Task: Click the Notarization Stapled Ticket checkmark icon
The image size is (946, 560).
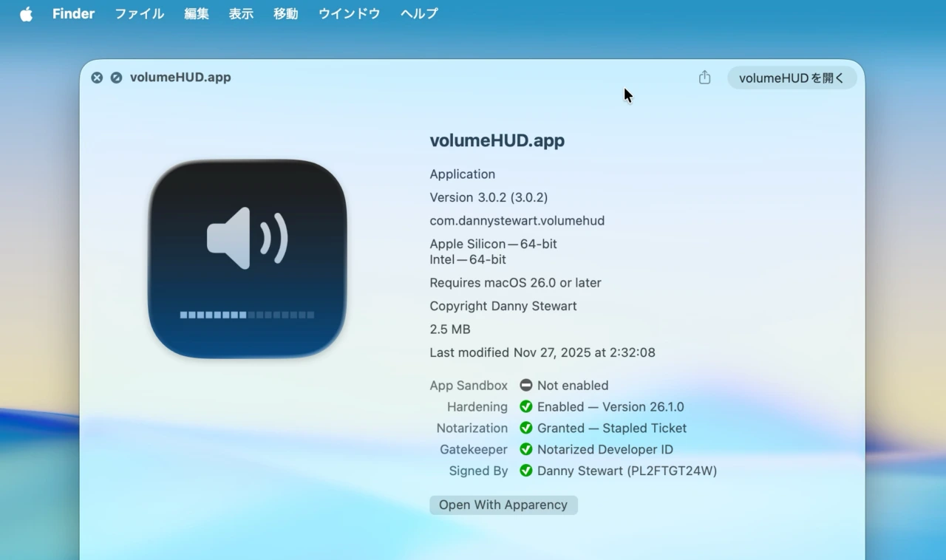Action: coord(526,428)
